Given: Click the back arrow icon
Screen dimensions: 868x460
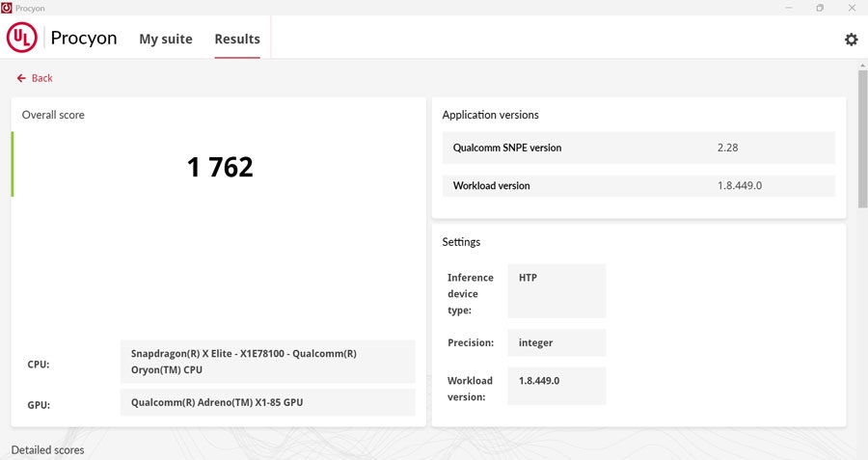Looking at the screenshot, I should click(x=21, y=78).
